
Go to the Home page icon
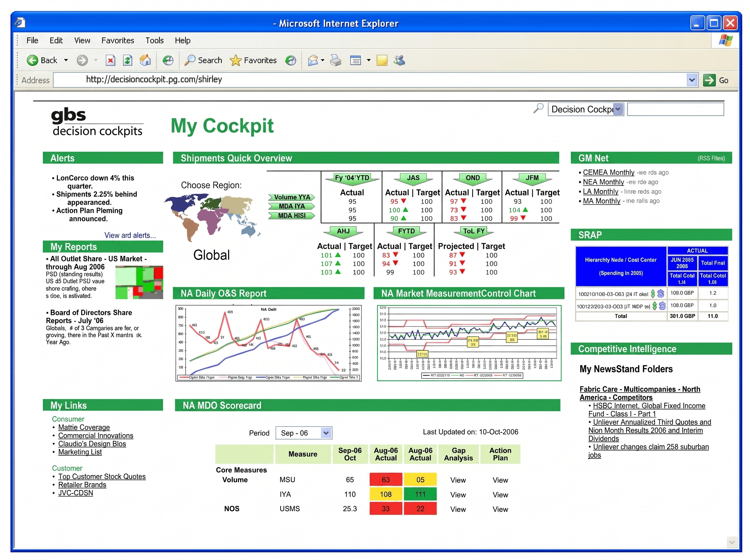pos(145,61)
